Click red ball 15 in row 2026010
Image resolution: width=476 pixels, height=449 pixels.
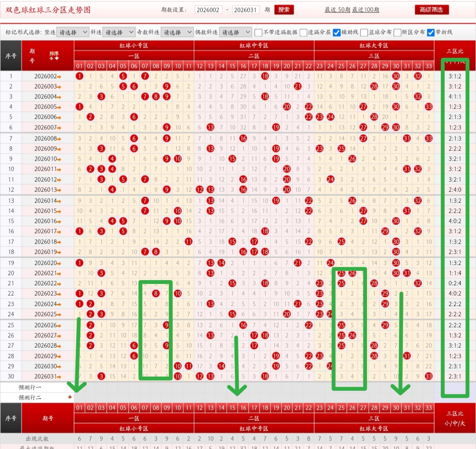point(232,159)
